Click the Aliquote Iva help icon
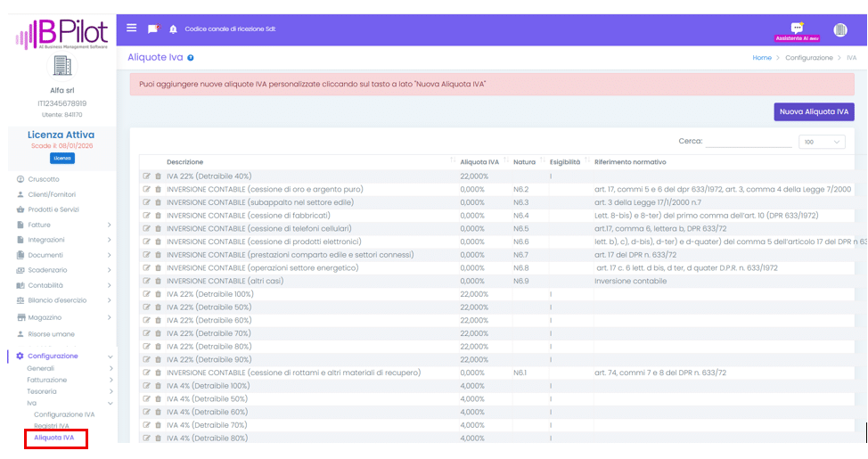 pyautogui.click(x=191, y=58)
